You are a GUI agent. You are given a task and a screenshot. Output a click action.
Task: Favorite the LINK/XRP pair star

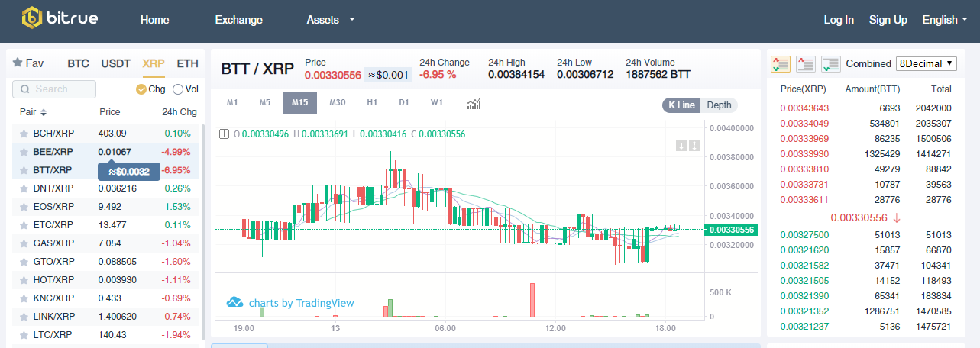click(x=24, y=317)
